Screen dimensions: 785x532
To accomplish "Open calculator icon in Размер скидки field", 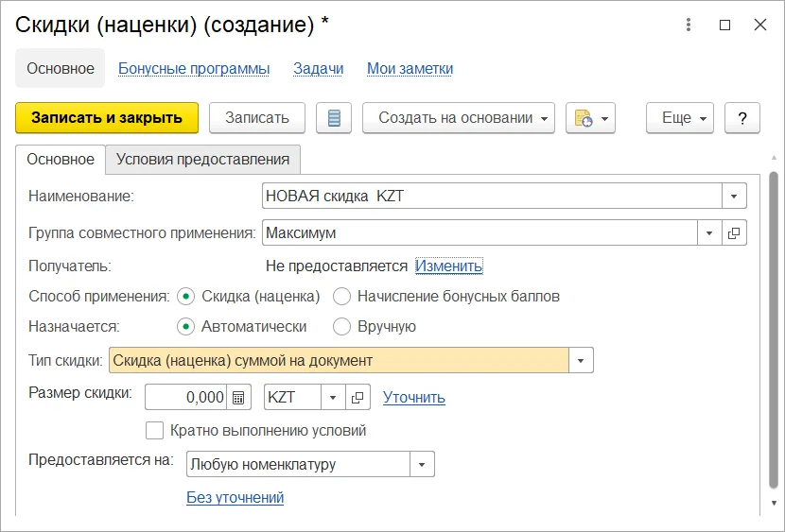I will [238, 398].
